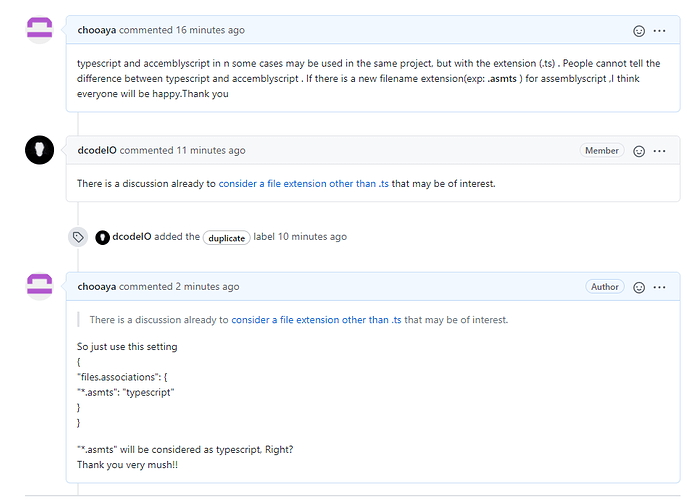Click dcodeIO's small avatar in the label event

[102, 237]
